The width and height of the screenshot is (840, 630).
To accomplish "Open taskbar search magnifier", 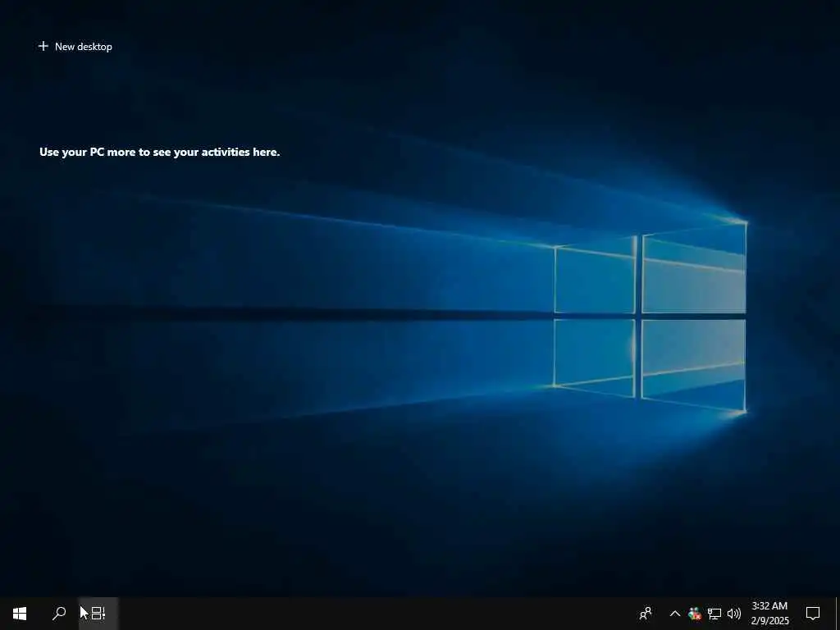I will pyautogui.click(x=59, y=614).
